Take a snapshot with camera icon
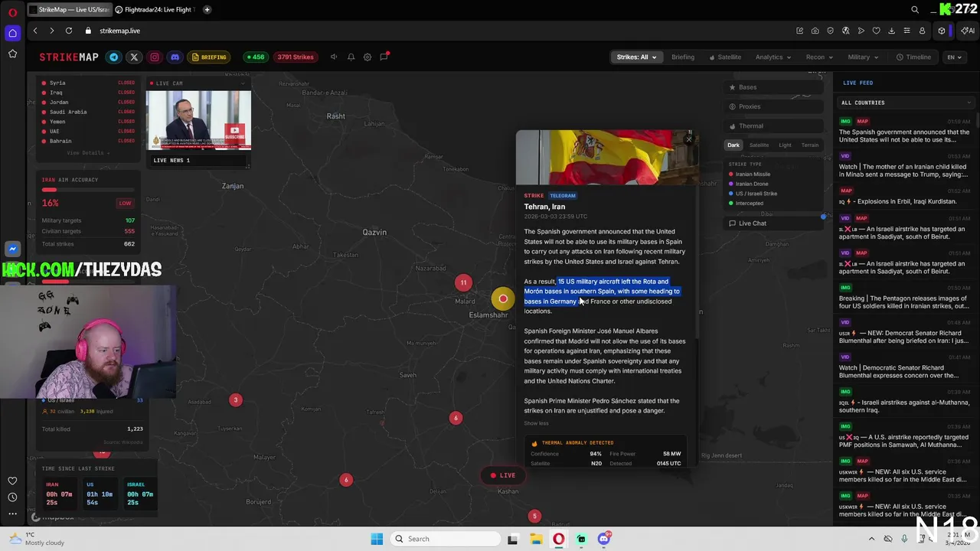Viewport: 980px width, 551px height. click(x=815, y=31)
